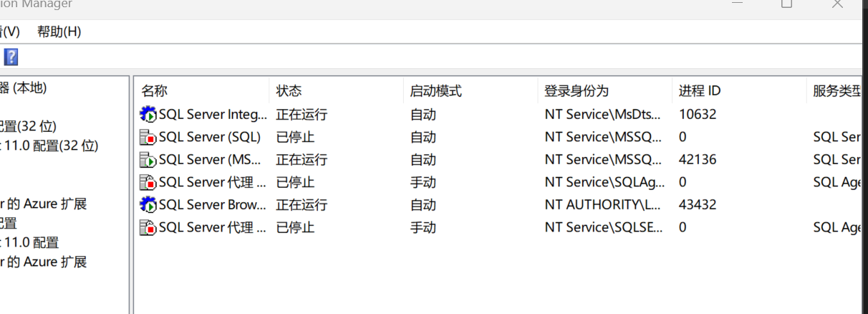Click NT Service\MSSQ... in the SQL Server (SQL) row
Viewport: 868px width, 314px height.
click(603, 137)
